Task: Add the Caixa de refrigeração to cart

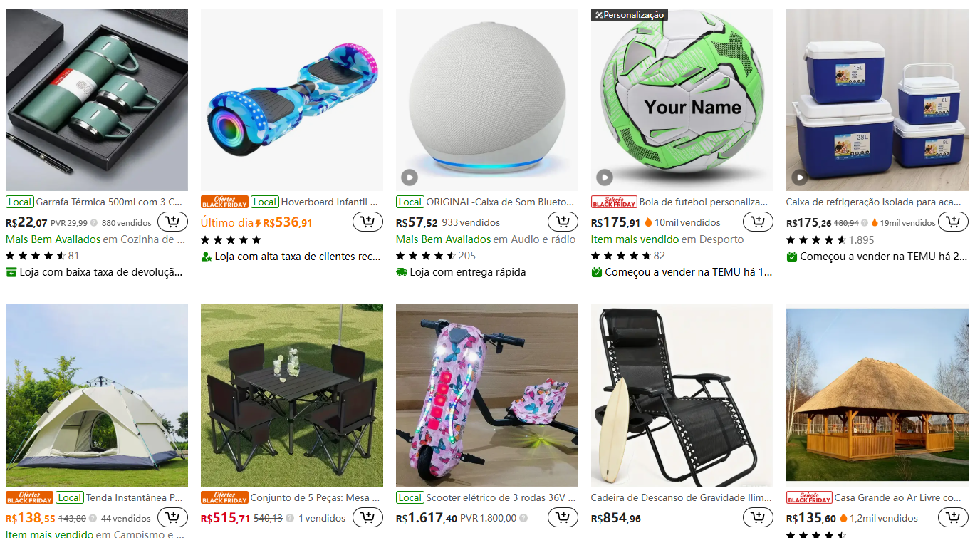Action: 953,222
